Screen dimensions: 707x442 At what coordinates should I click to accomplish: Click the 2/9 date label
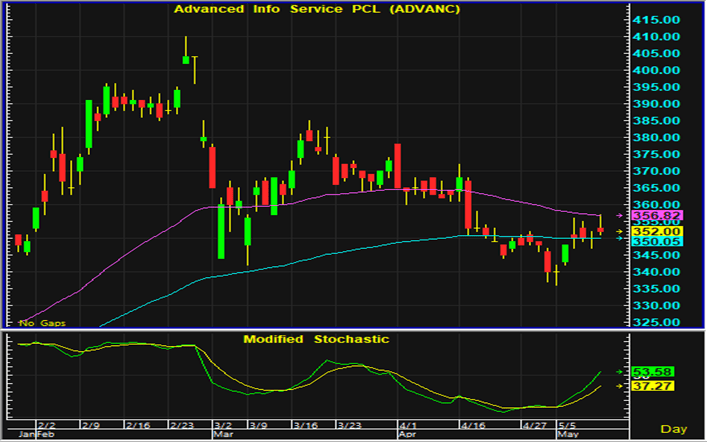90,425
